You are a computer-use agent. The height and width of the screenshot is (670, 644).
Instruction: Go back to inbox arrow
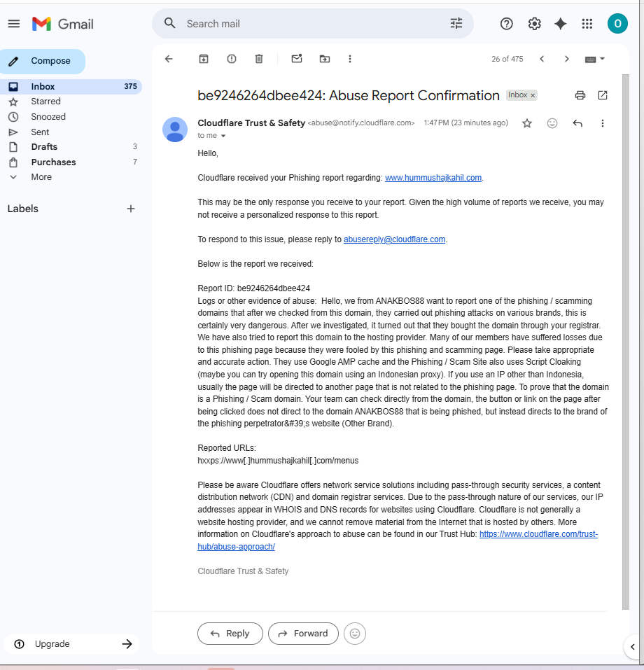[x=169, y=59]
